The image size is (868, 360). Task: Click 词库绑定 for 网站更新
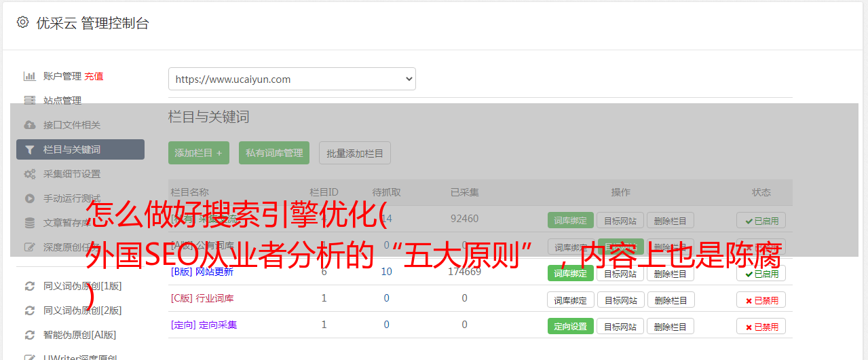[571, 273]
